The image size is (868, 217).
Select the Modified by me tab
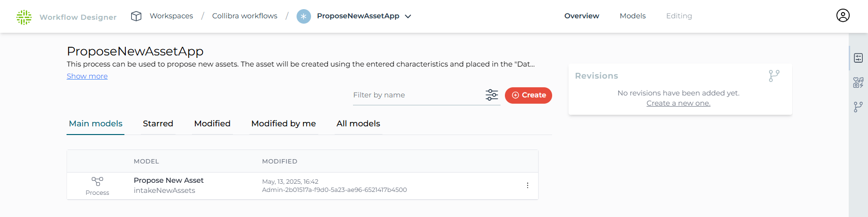tap(284, 123)
